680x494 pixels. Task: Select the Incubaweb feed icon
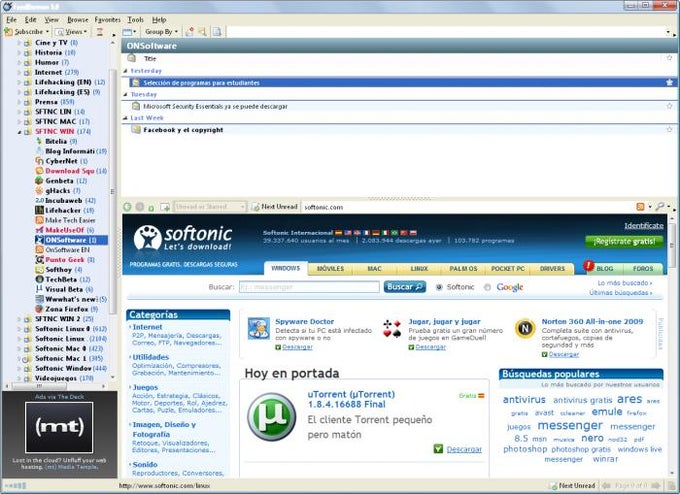(39, 200)
